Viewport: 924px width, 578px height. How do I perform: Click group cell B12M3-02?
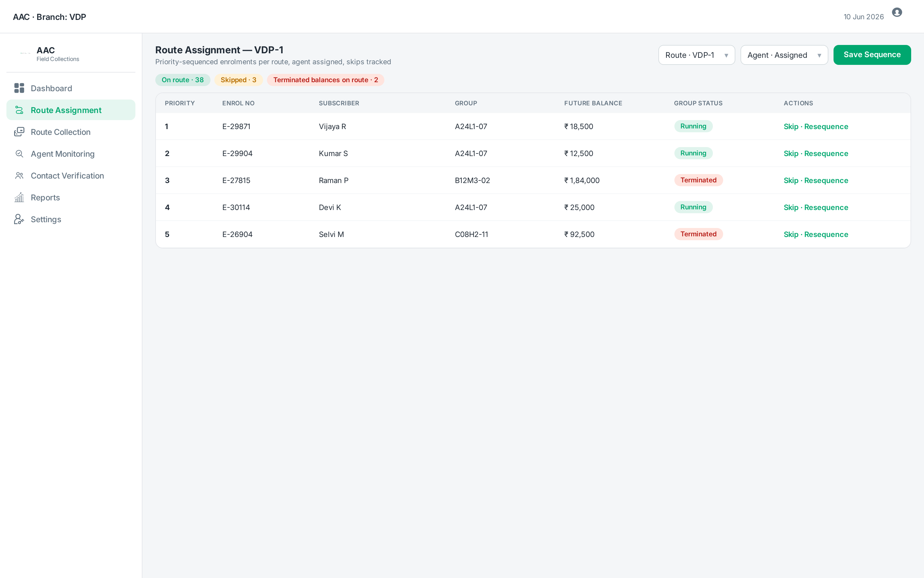472,180
